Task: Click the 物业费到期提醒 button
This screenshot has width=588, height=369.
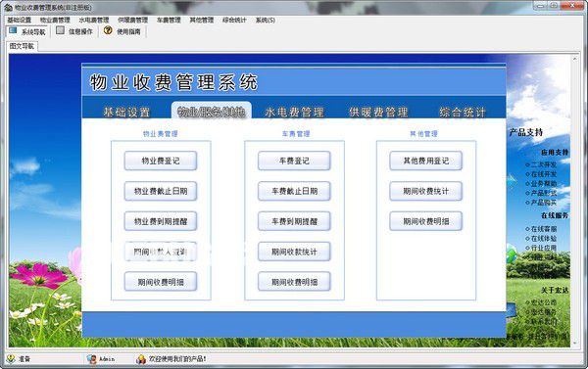Action: tap(161, 221)
